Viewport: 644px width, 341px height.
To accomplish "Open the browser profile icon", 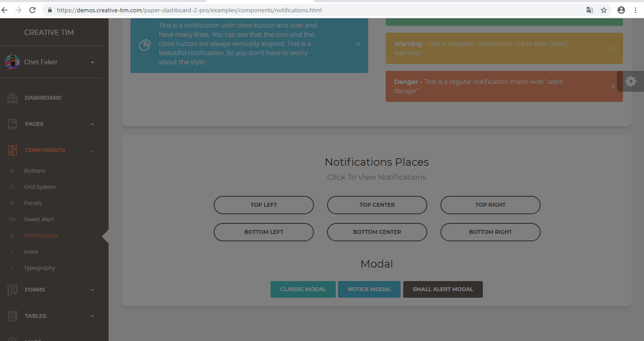I will coord(621,10).
